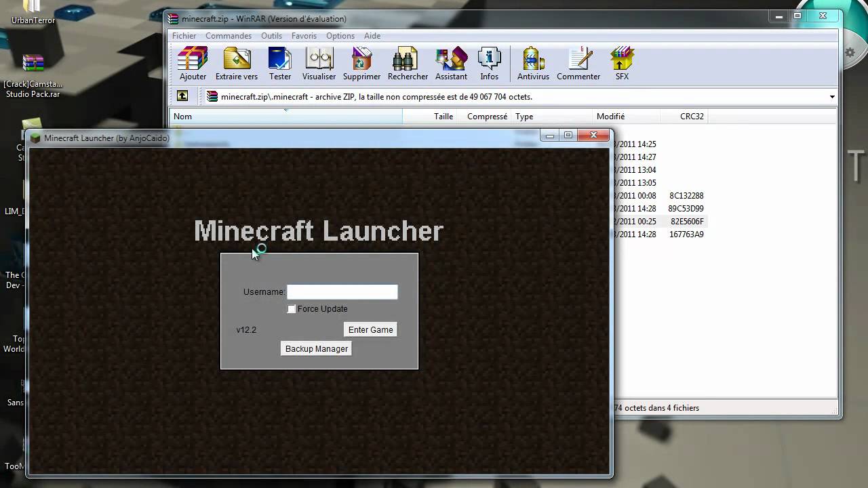Sort files by the Nom column header

pyautogui.click(x=285, y=117)
